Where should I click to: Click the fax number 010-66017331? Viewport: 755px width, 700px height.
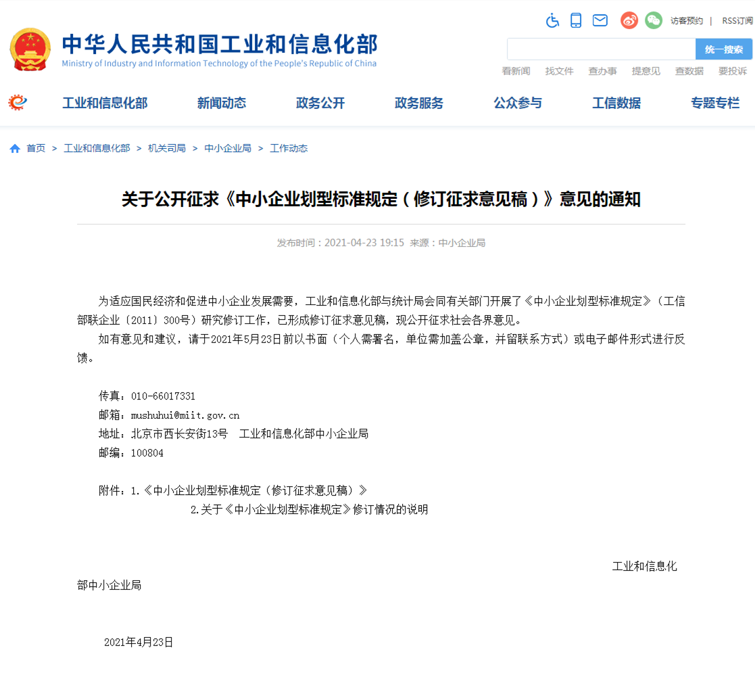click(x=163, y=396)
